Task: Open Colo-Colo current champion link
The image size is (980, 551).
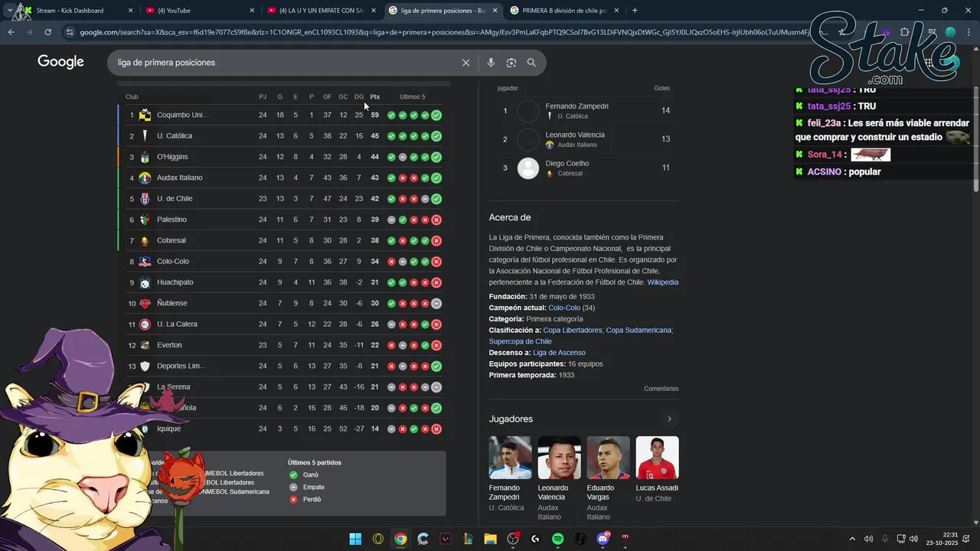Action: coord(564,308)
